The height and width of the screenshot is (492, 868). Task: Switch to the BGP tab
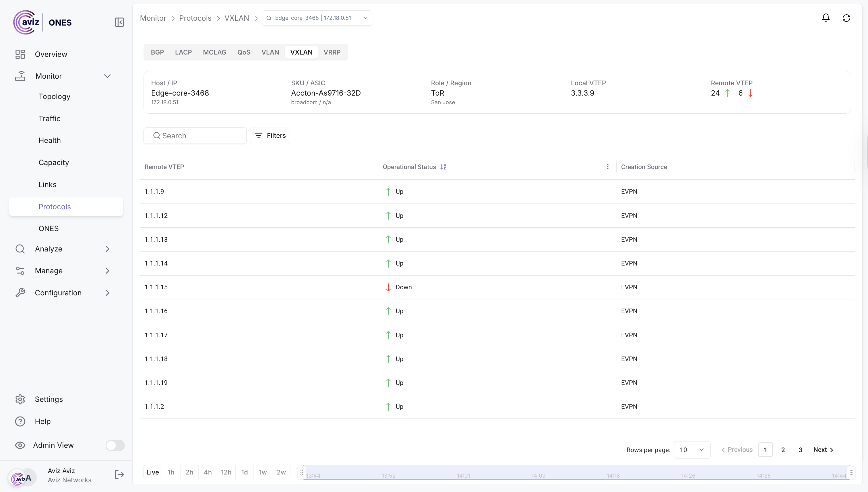point(157,52)
